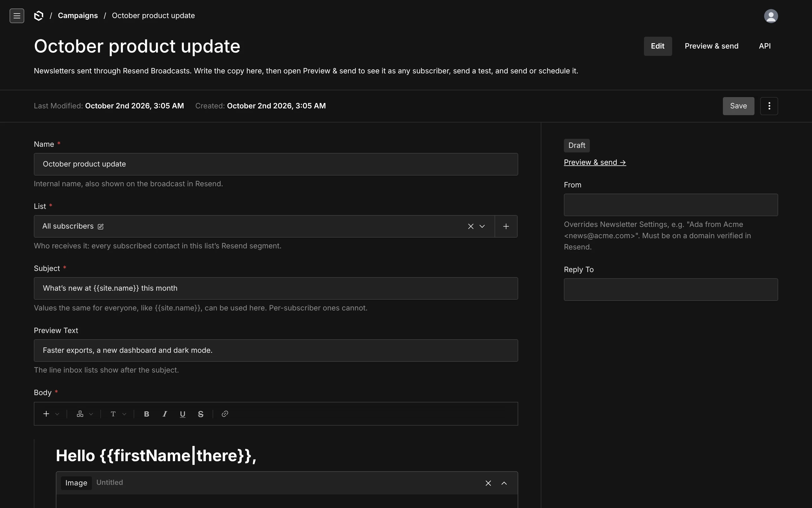812x508 pixels.
Task: Focus the Preview Text input field
Action: (x=276, y=351)
